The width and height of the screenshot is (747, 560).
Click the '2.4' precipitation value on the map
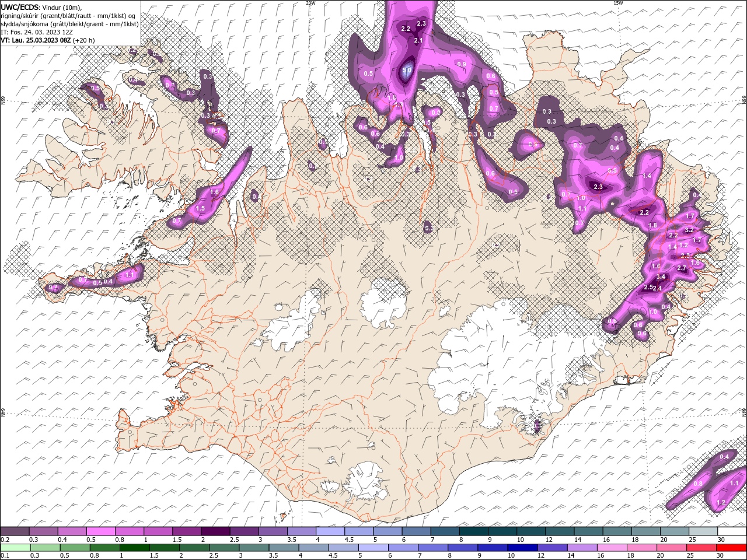coord(657,288)
